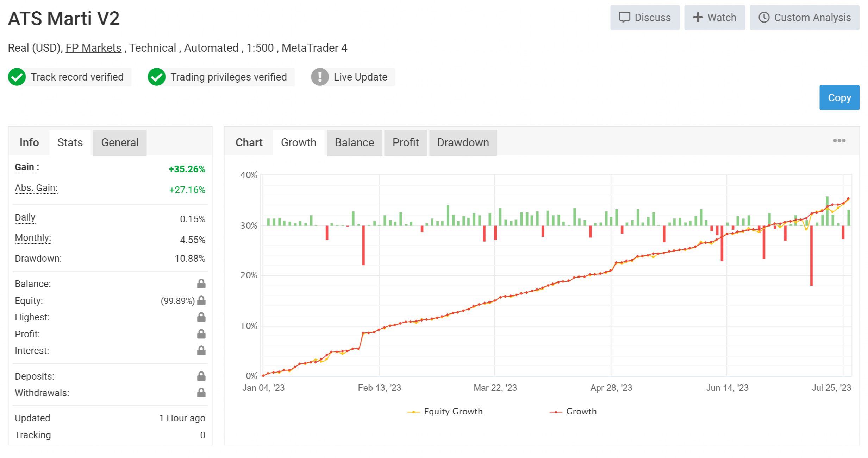
Task: Select the Balance chart tab
Action: tap(354, 142)
